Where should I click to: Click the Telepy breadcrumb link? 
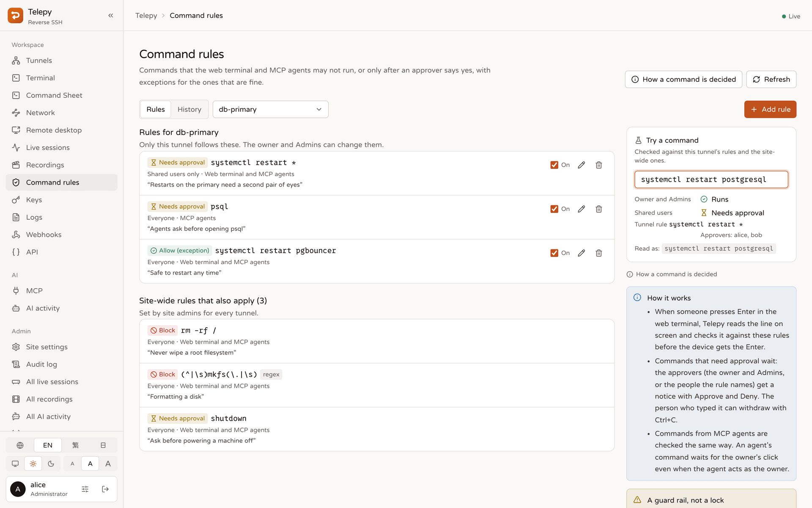(146, 16)
